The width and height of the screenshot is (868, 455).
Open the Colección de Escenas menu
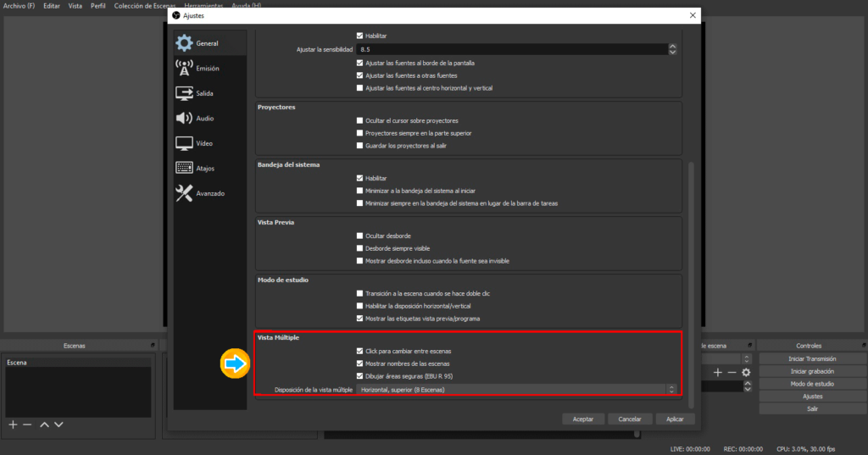[145, 6]
